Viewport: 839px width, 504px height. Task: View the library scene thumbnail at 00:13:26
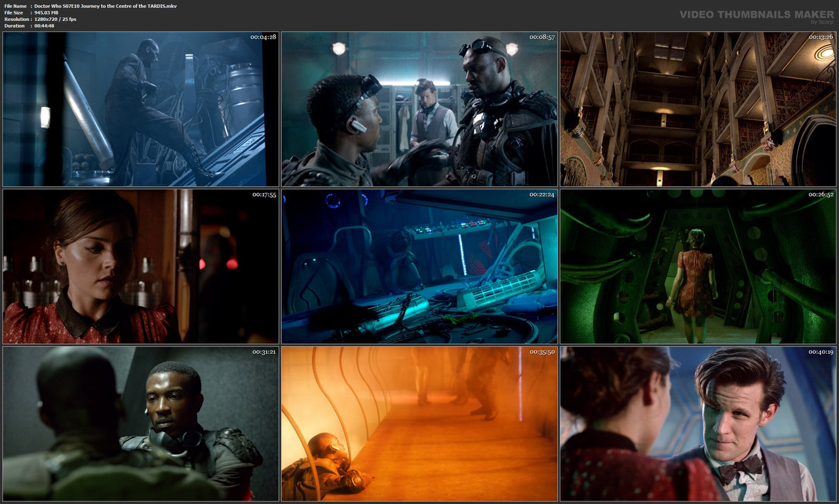click(697, 108)
